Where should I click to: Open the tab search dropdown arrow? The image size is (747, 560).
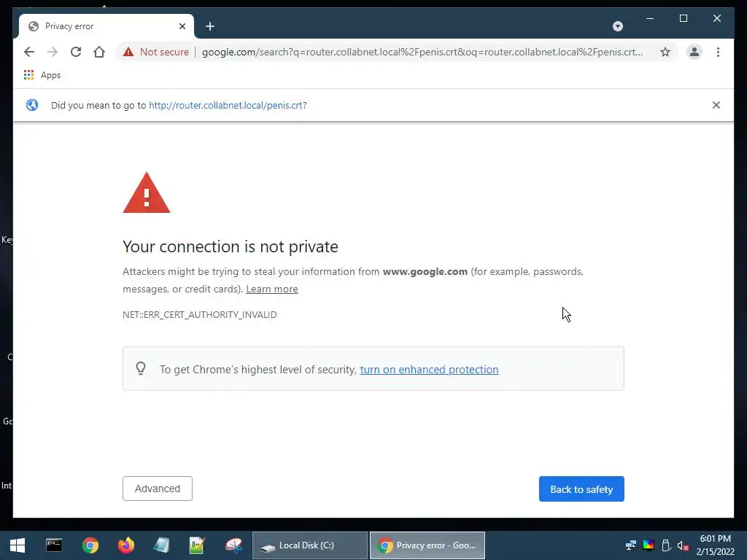point(617,26)
